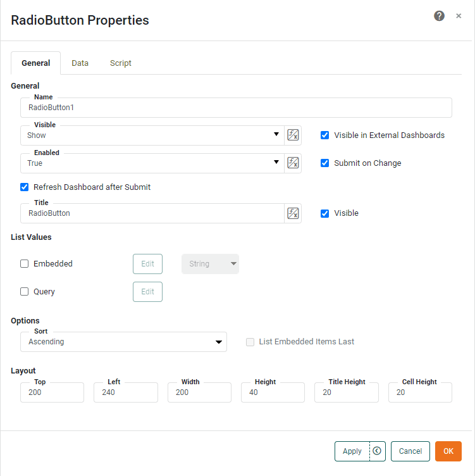This screenshot has width=475, height=476.
Task: Click the Apply options arrow icon
Action: [x=378, y=451]
